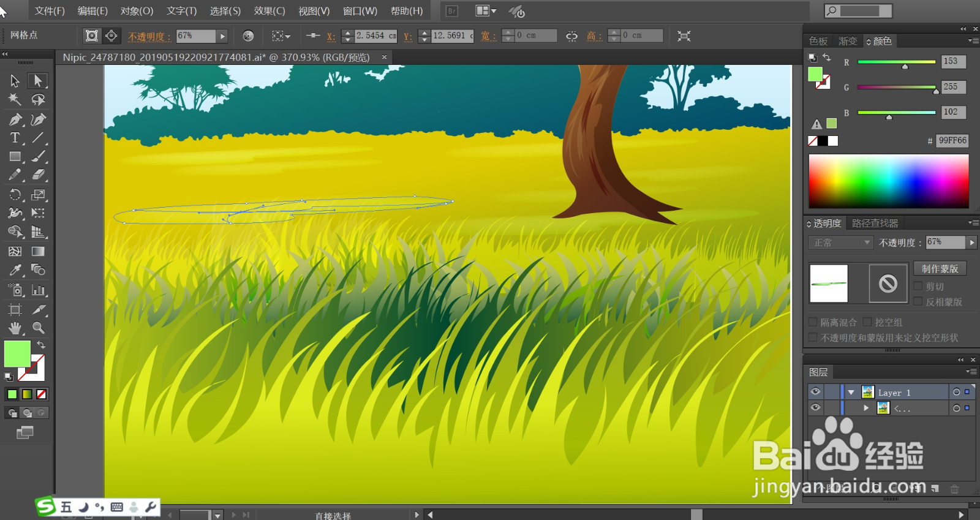
Task: Open the Color panel flyout menu
Action: click(973, 41)
